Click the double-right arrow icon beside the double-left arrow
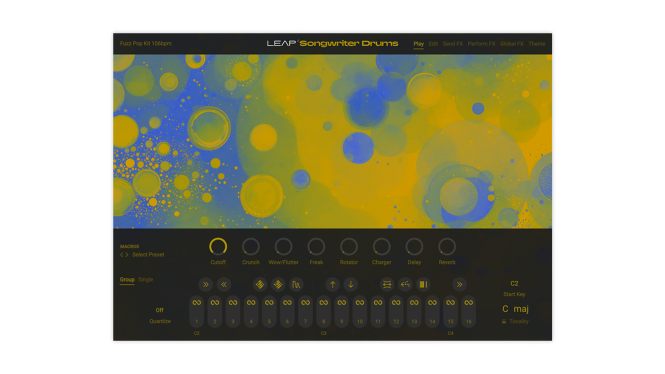This screenshot has height=374, width=665. [x=206, y=285]
